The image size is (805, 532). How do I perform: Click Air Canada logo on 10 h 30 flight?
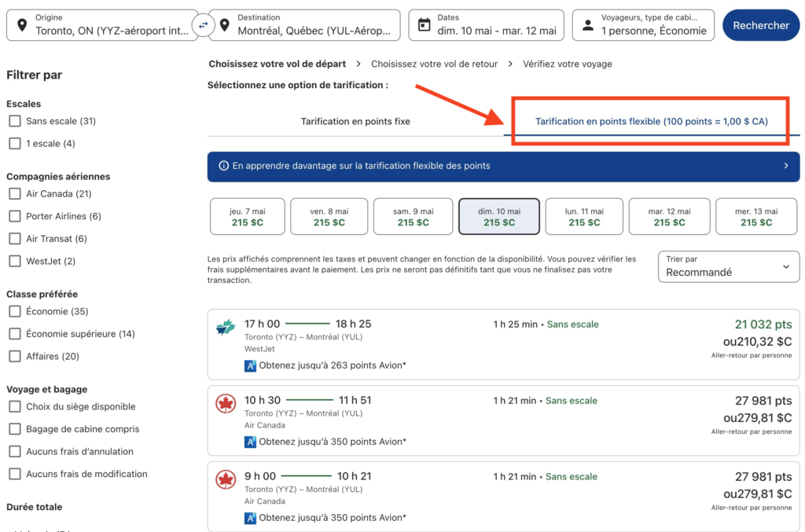(226, 404)
